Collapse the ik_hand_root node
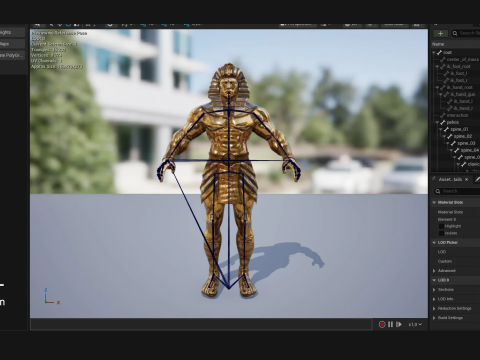Viewport: 480px width, 360px height. [x=437, y=87]
